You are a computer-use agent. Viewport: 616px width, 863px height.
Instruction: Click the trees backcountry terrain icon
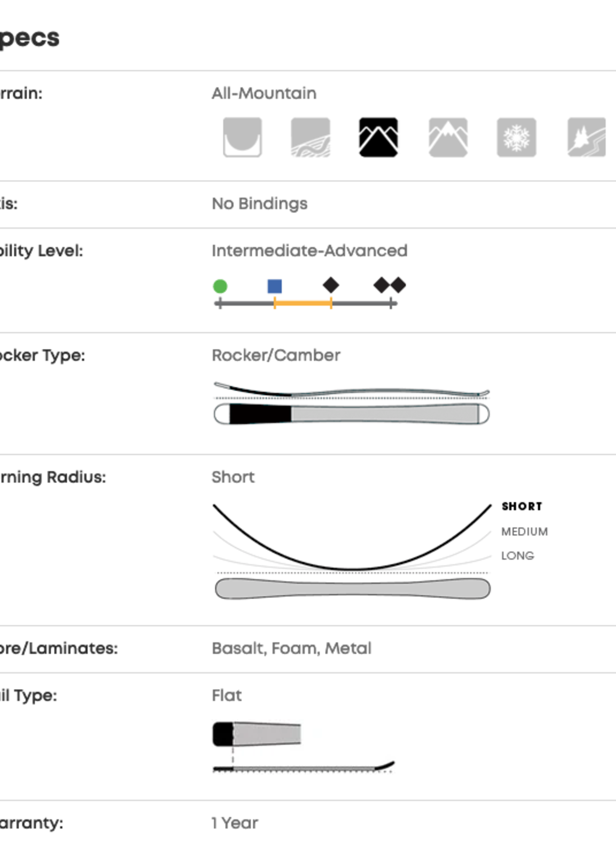[587, 137]
